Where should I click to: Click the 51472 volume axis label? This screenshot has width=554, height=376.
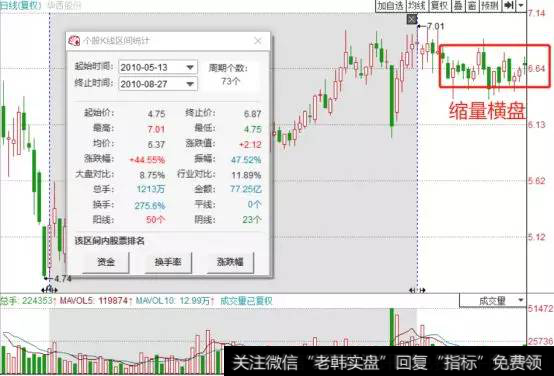click(540, 309)
